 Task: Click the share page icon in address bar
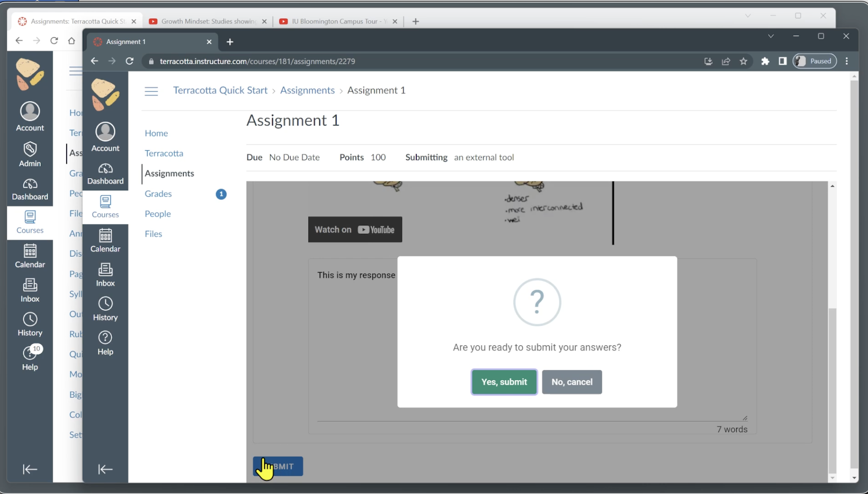tap(726, 61)
